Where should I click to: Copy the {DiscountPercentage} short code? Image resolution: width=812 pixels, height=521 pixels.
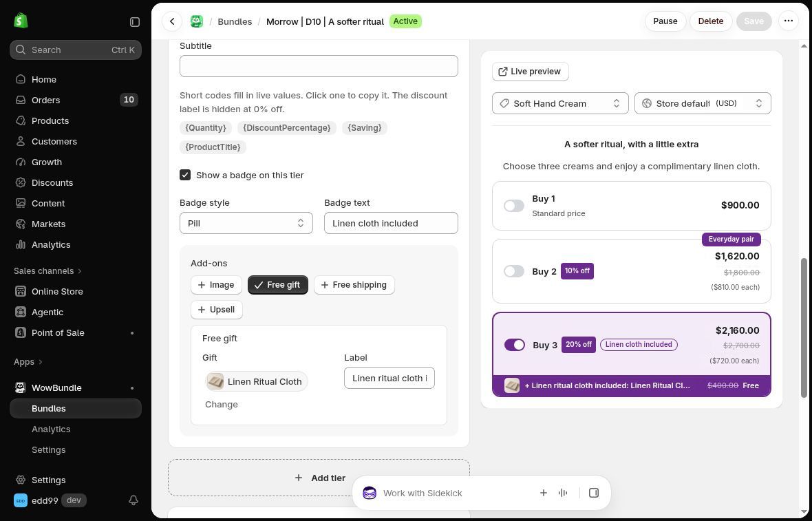pos(287,128)
